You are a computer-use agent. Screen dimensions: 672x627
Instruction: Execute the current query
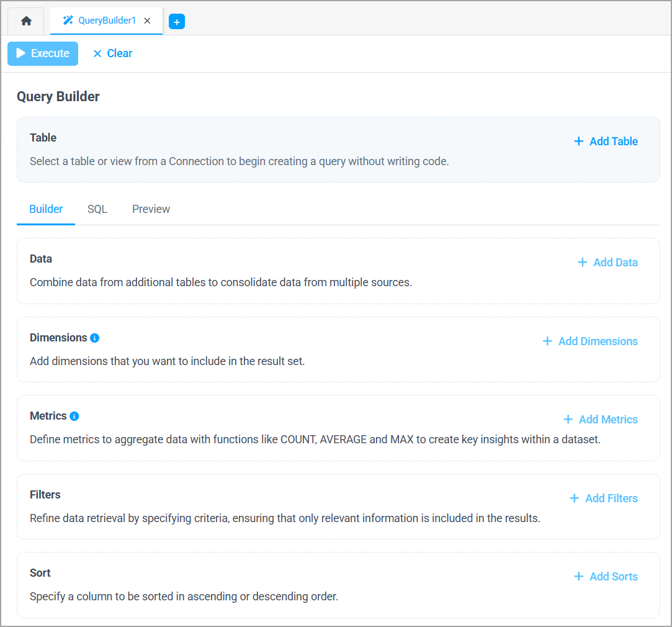42,53
